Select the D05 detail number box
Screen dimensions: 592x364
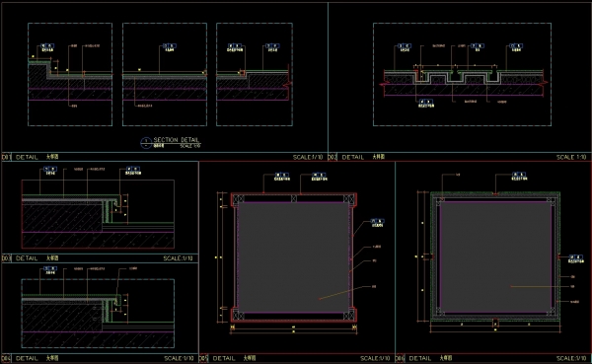[203, 358]
